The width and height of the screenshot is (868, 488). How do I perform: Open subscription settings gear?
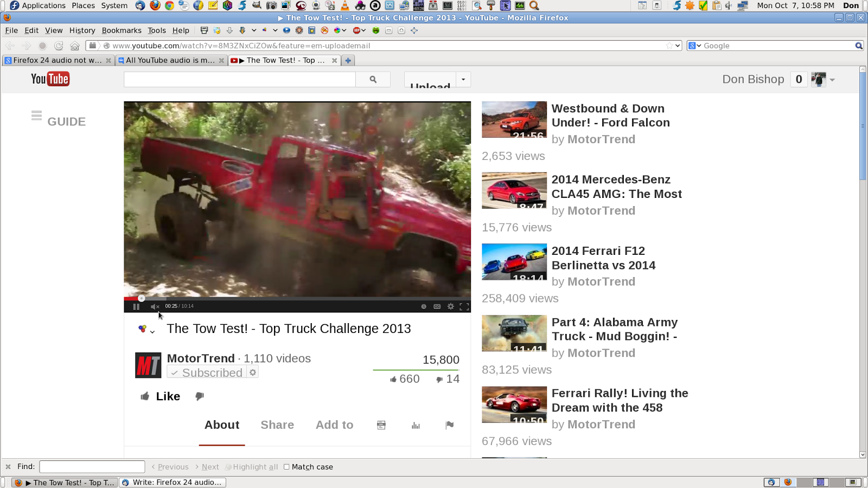(253, 373)
